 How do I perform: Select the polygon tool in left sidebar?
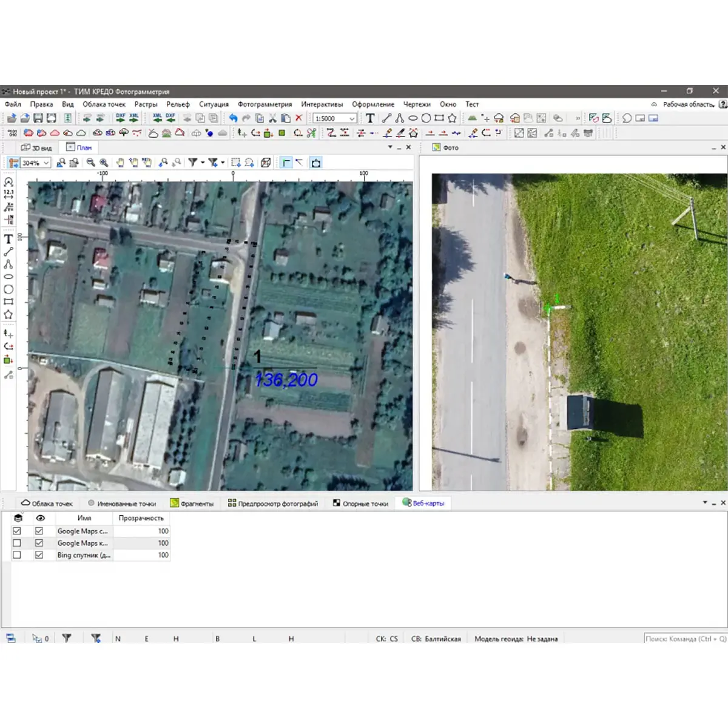[8, 314]
